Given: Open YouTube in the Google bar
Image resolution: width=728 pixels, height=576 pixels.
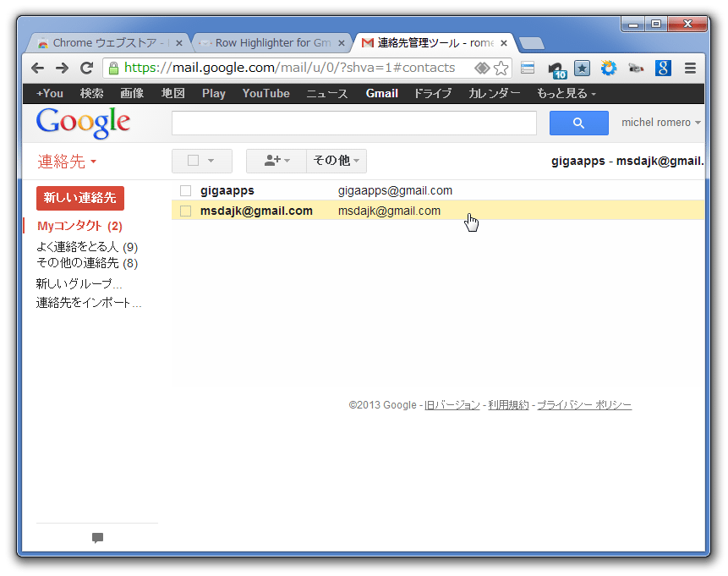Looking at the screenshot, I should (x=266, y=93).
